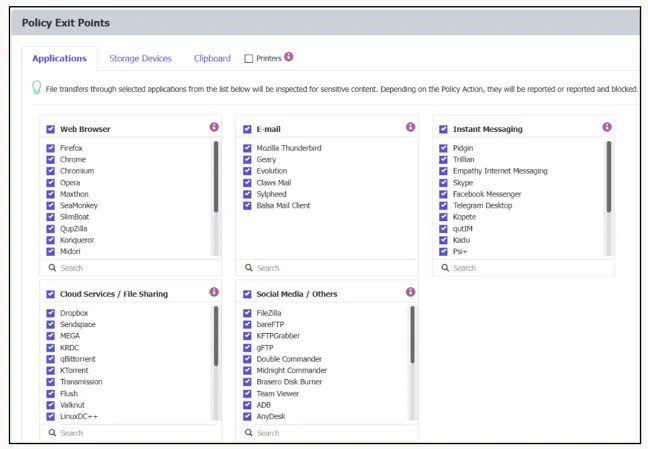Click the Chromium list entry
648x449 pixels.
77,171
